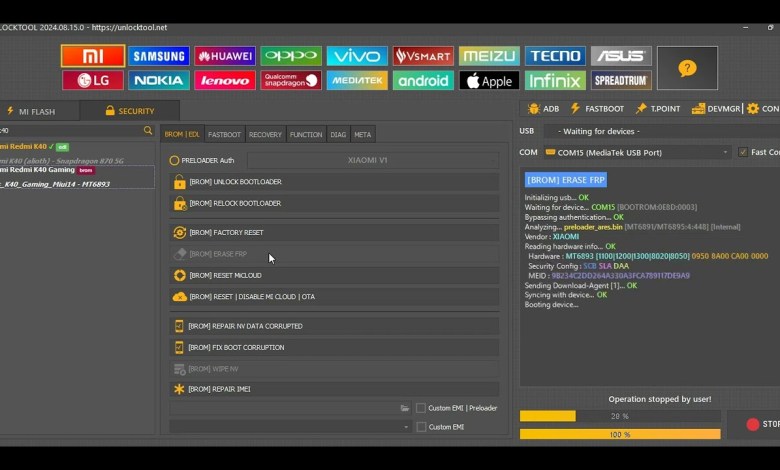
Task: Select the Spreadtrum tile
Action: tap(621, 80)
